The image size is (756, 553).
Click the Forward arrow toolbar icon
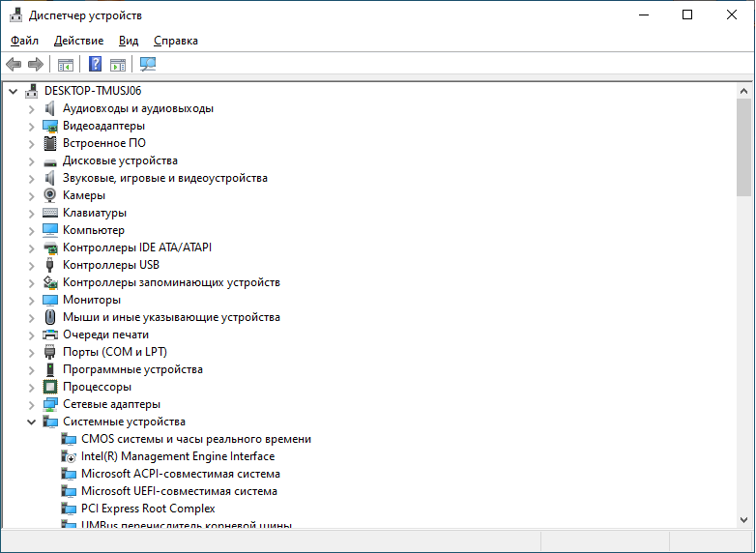click(x=36, y=64)
